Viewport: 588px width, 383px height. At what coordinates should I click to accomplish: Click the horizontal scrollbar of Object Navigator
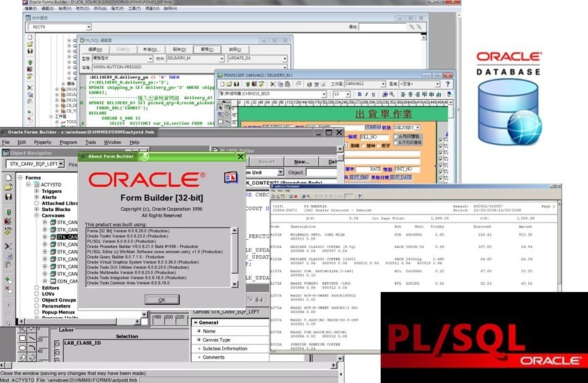[77, 321]
